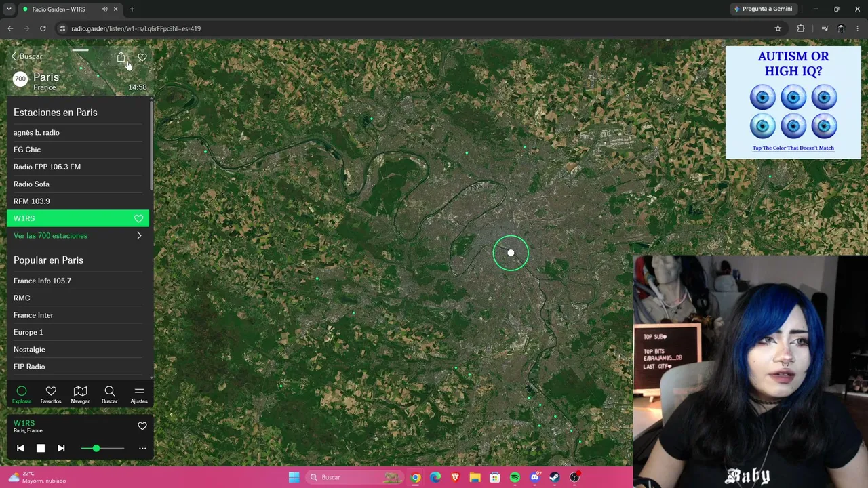The image size is (868, 488).
Task: Open the player more options menu
Action: click(142, 449)
